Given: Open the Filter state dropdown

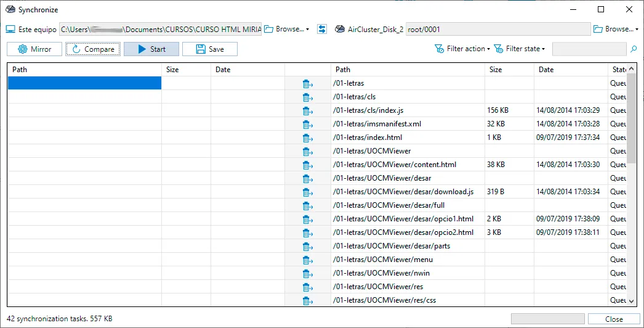Looking at the screenshot, I should tap(520, 49).
